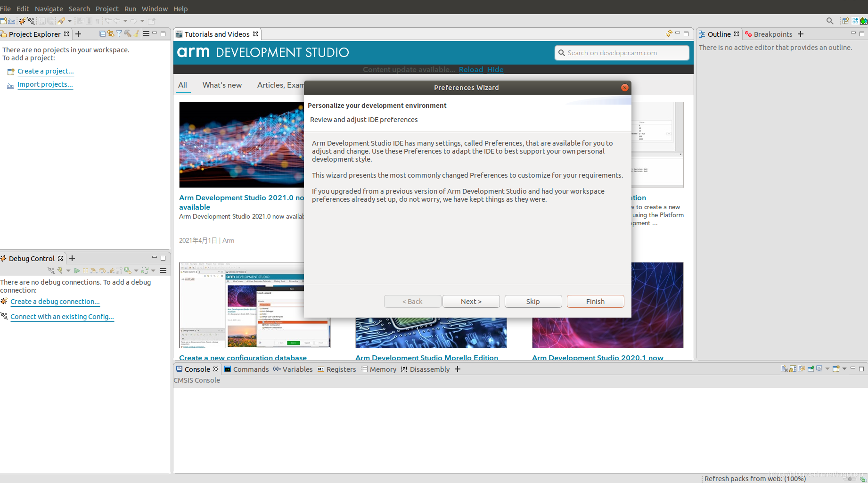This screenshot has height=483, width=868.
Task: Click the filter funnel in Project Explorer
Action: pyautogui.click(x=119, y=34)
